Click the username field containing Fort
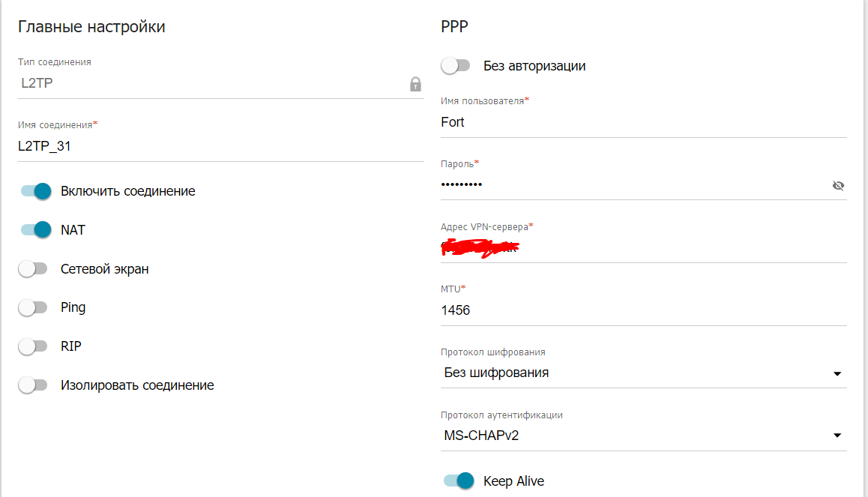868x497 pixels. (643, 122)
